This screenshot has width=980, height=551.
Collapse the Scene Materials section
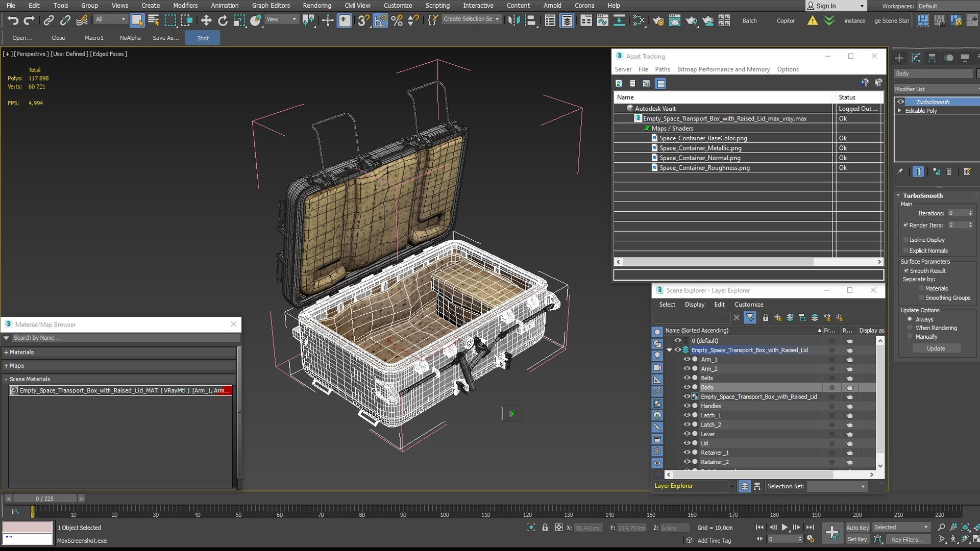[x=7, y=379]
